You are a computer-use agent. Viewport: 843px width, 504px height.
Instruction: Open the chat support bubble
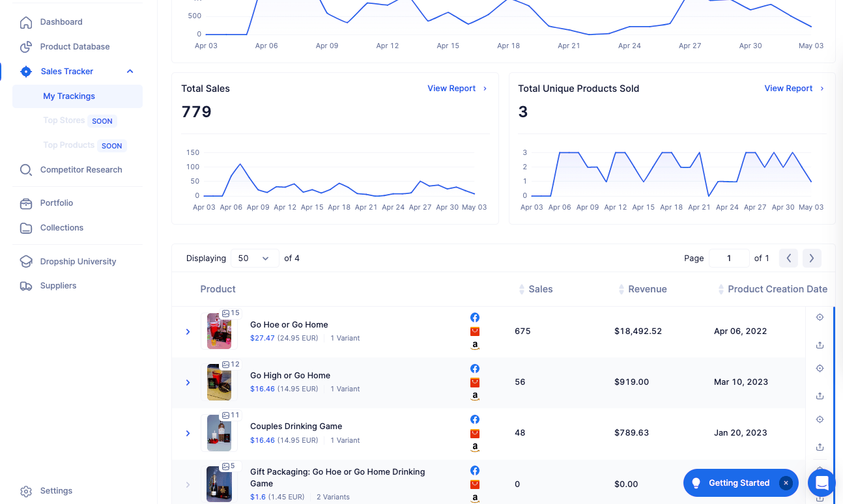tap(822, 483)
